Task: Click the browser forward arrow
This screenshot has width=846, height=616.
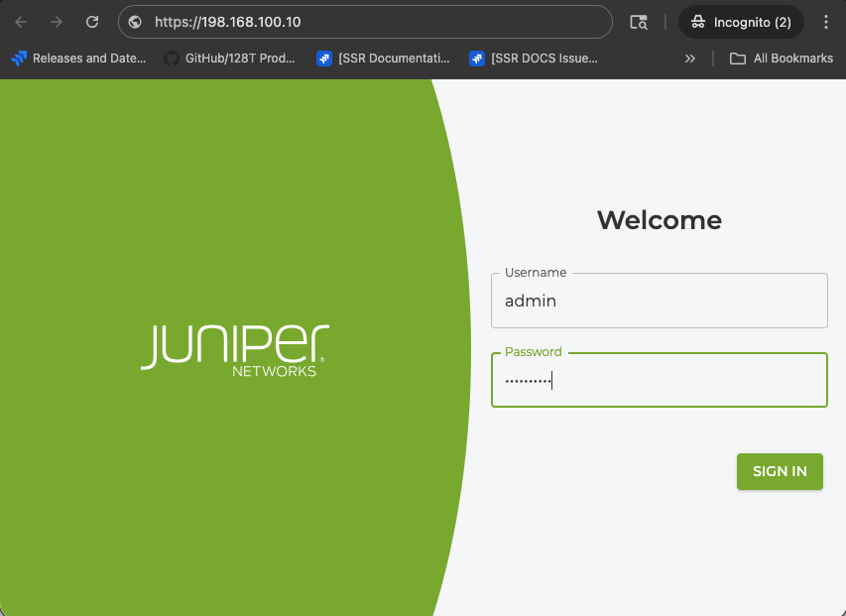Action: [57, 22]
